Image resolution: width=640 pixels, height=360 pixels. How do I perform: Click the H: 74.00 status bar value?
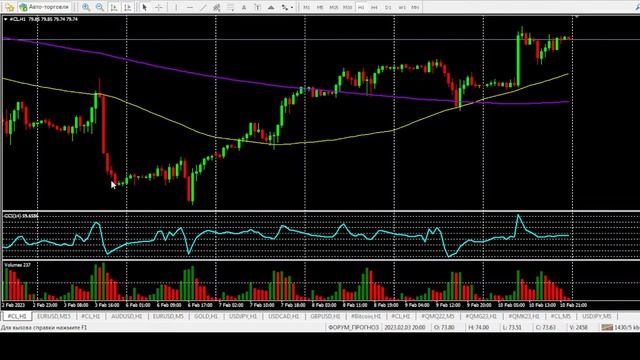coord(478,327)
